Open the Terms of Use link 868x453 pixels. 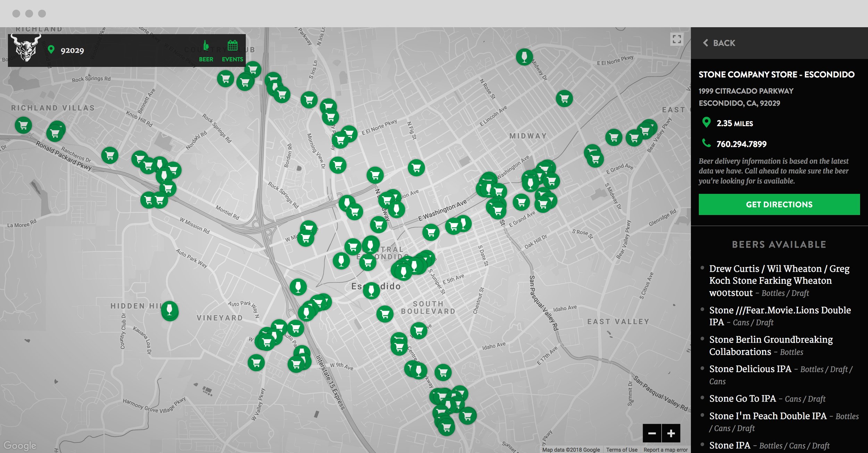[x=621, y=450]
